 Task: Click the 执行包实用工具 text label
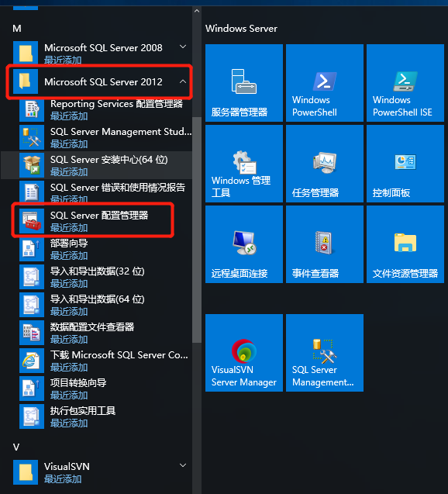tap(83, 410)
